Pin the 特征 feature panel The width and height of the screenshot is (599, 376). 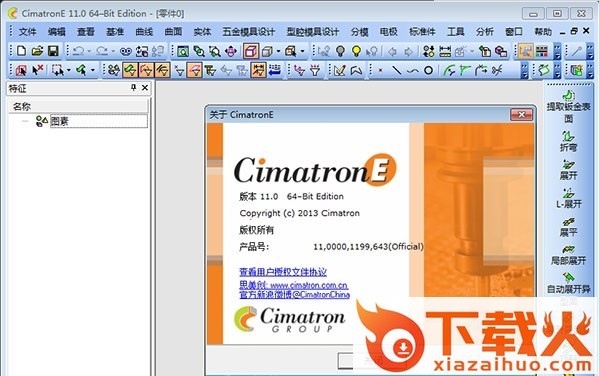[133, 88]
